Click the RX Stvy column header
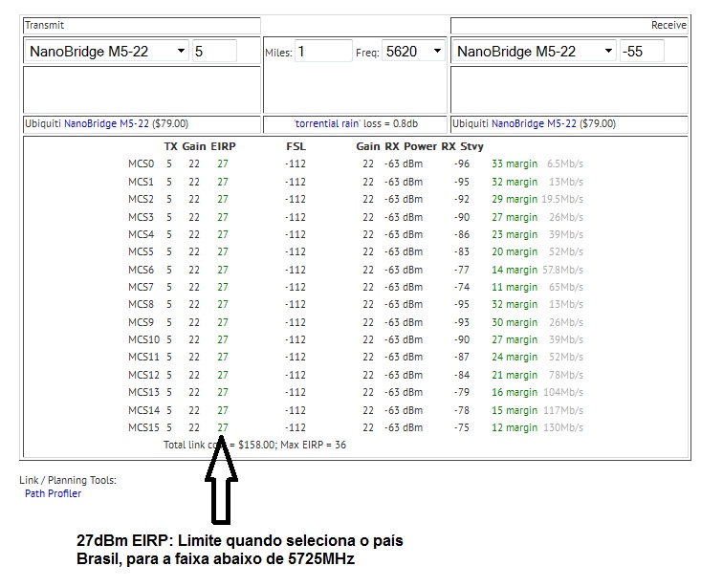Image resolution: width=701 pixels, height=588 pixels. (x=463, y=146)
